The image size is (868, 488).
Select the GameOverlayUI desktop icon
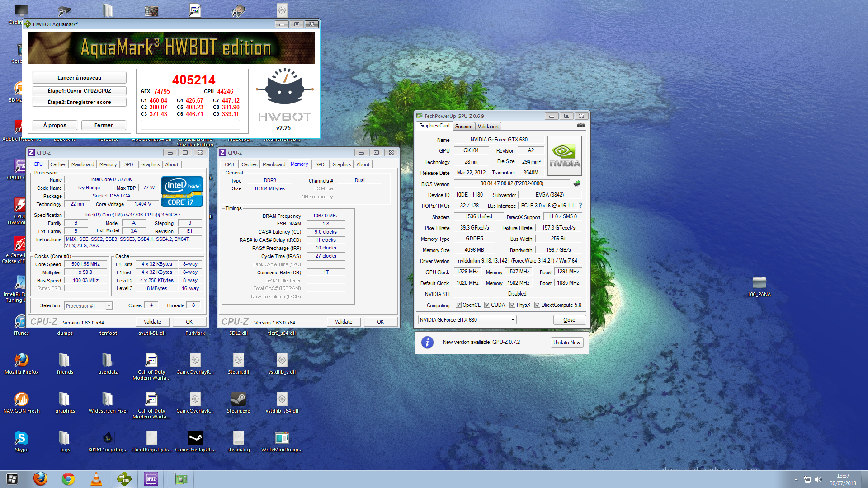(x=195, y=442)
